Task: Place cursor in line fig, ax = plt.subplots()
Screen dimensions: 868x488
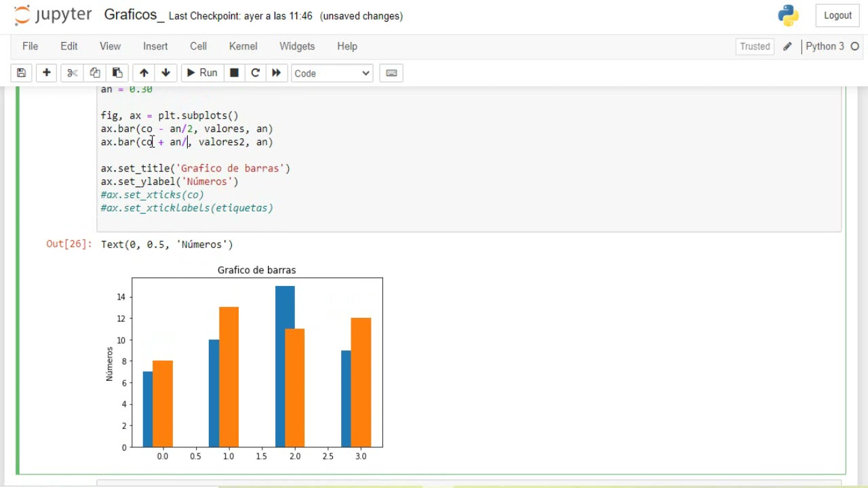Action: click(x=170, y=115)
